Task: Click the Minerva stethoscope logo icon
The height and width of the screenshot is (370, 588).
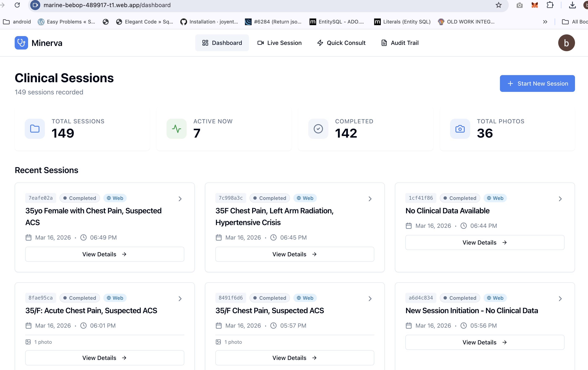Action: [x=21, y=43]
